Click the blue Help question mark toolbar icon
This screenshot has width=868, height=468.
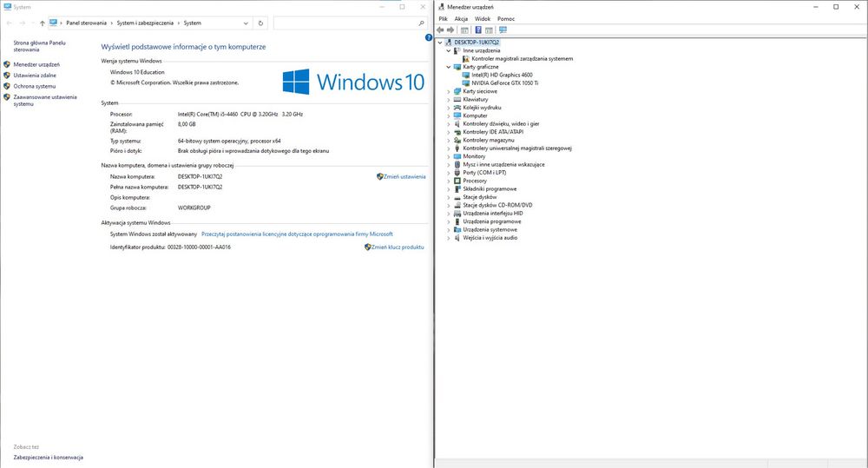click(x=477, y=30)
